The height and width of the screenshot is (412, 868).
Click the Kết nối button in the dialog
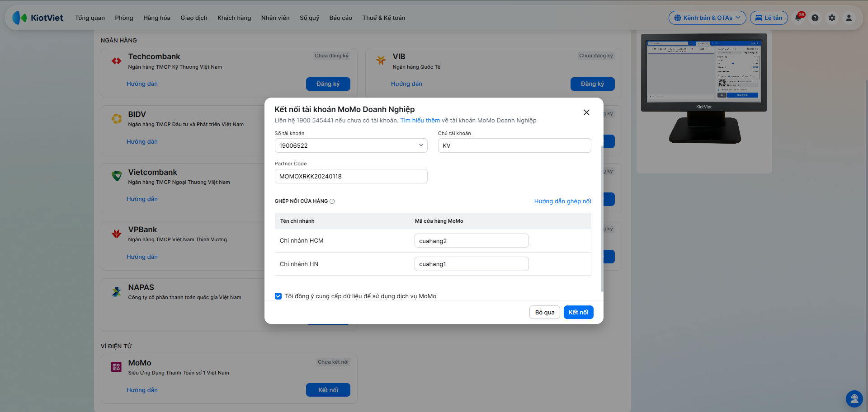[x=579, y=312]
